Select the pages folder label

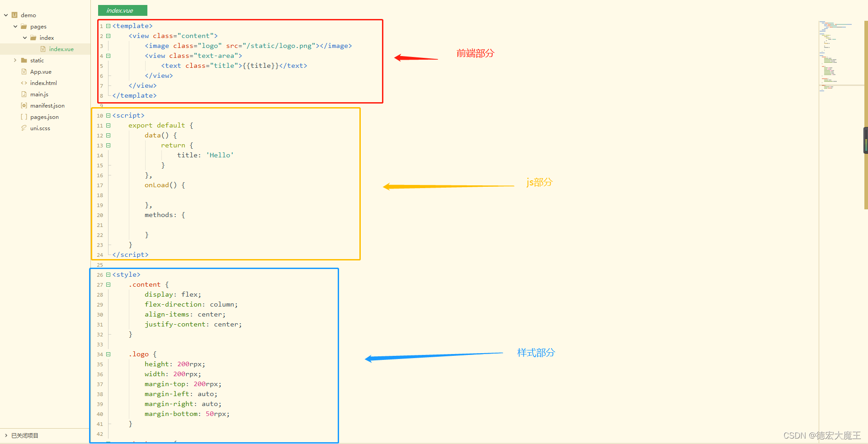pos(38,27)
